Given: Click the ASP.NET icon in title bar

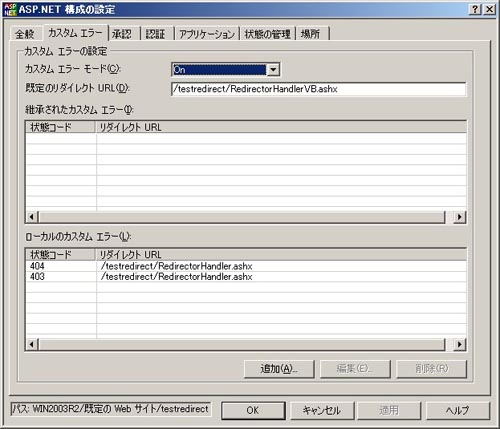Looking at the screenshot, I should [10, 10].
